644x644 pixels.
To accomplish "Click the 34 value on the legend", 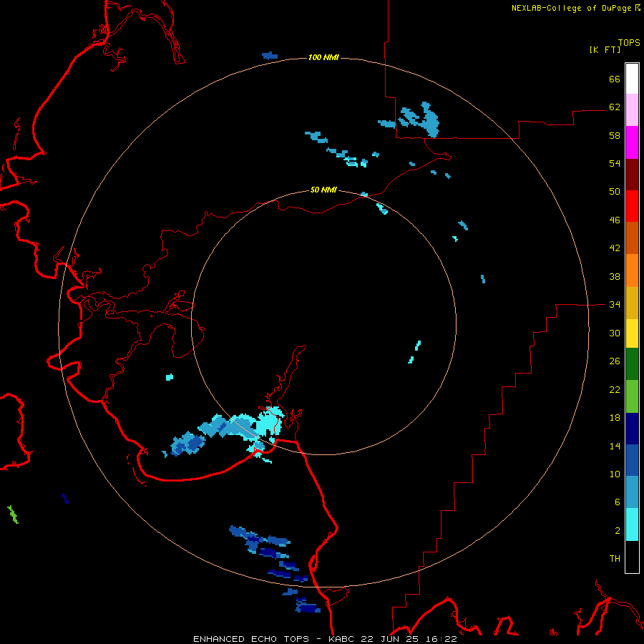I will [x=615, y=305].
